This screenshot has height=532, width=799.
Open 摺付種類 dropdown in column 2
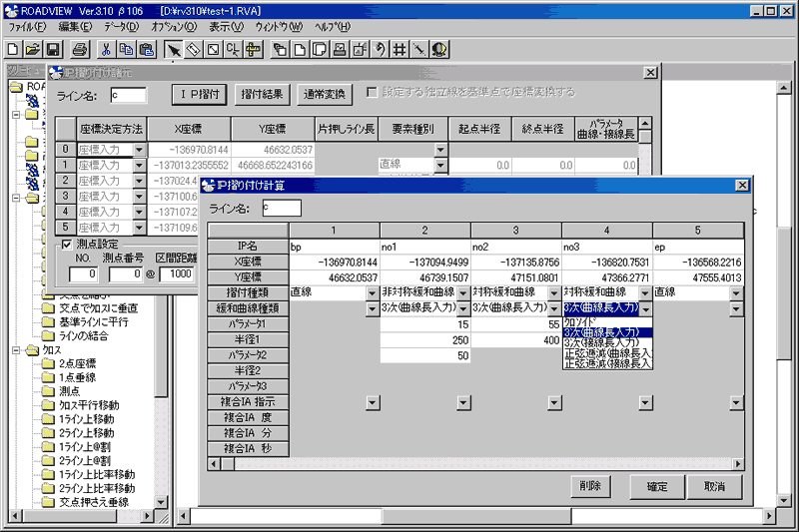463,293
